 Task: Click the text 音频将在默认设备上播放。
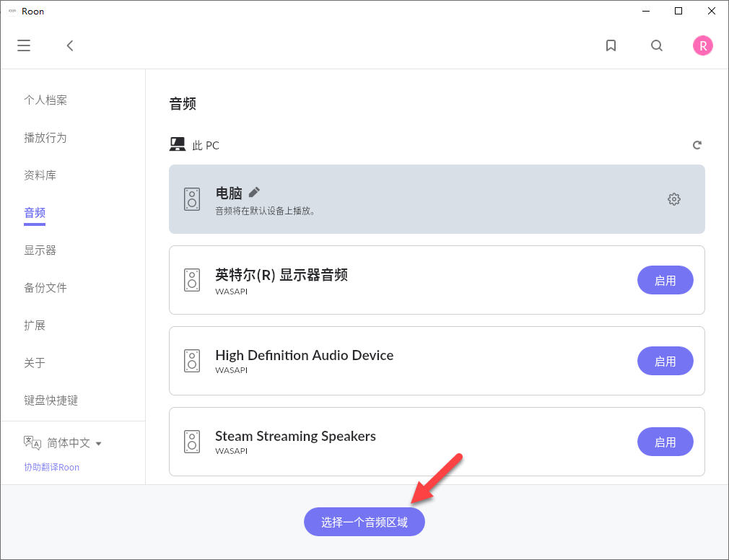(x=265, y=211)
